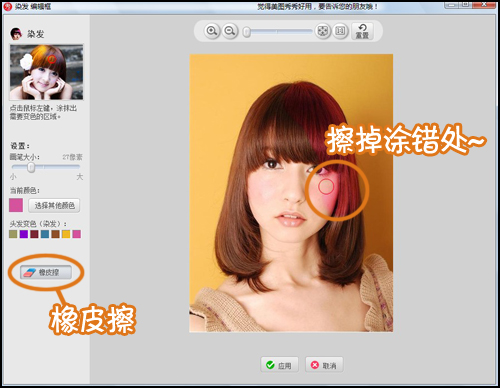Click the 大 label at the slider end
This screenshot has width=500, height=388.
79,177
